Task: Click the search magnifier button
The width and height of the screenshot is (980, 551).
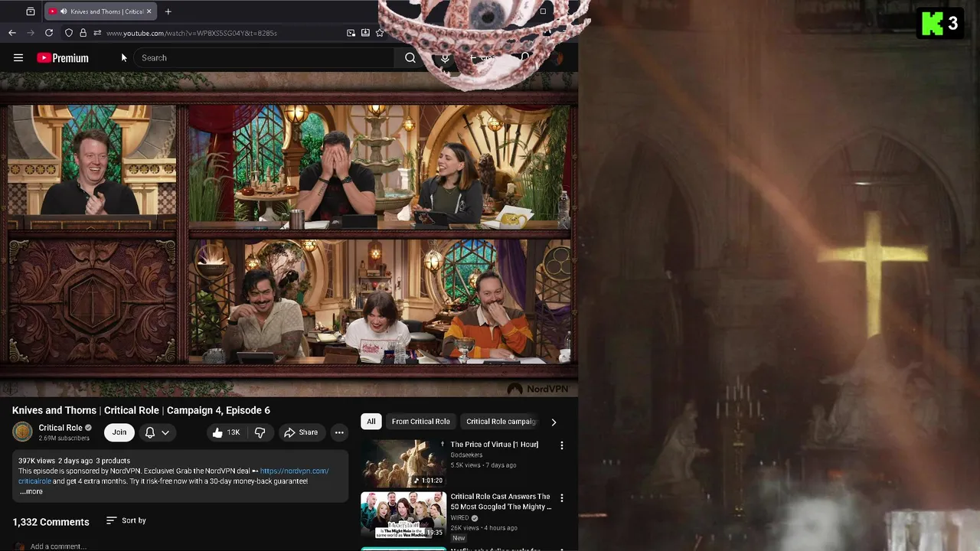Action: [410, 57]
